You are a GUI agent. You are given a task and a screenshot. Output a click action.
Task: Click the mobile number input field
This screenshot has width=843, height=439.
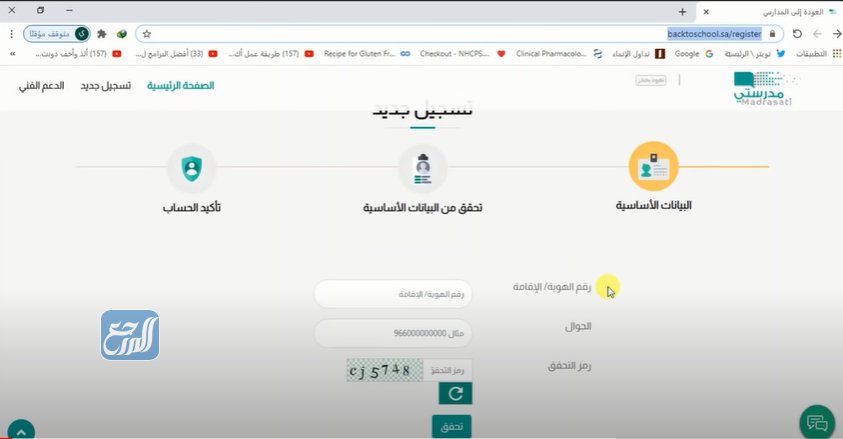click(x=393, y=333)
